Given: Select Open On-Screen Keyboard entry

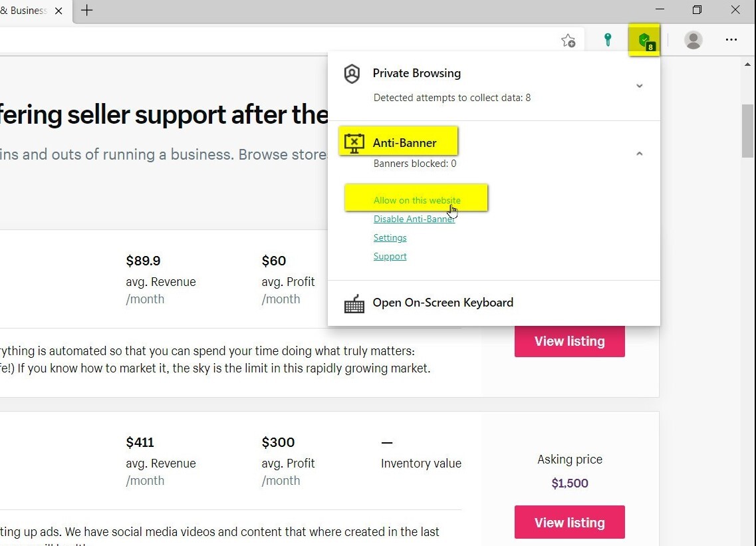Looking at the screenshot, I should click(x=443, y=303).
